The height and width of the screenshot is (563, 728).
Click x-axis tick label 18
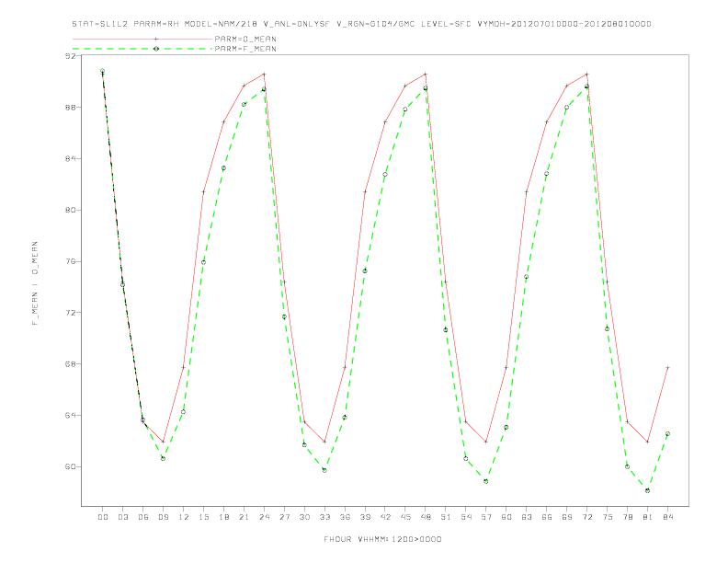(x=223, y=517)
